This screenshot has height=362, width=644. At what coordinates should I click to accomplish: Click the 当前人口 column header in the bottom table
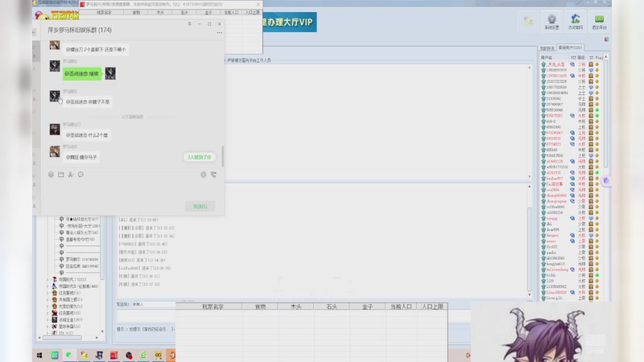(x=401, y=306)
